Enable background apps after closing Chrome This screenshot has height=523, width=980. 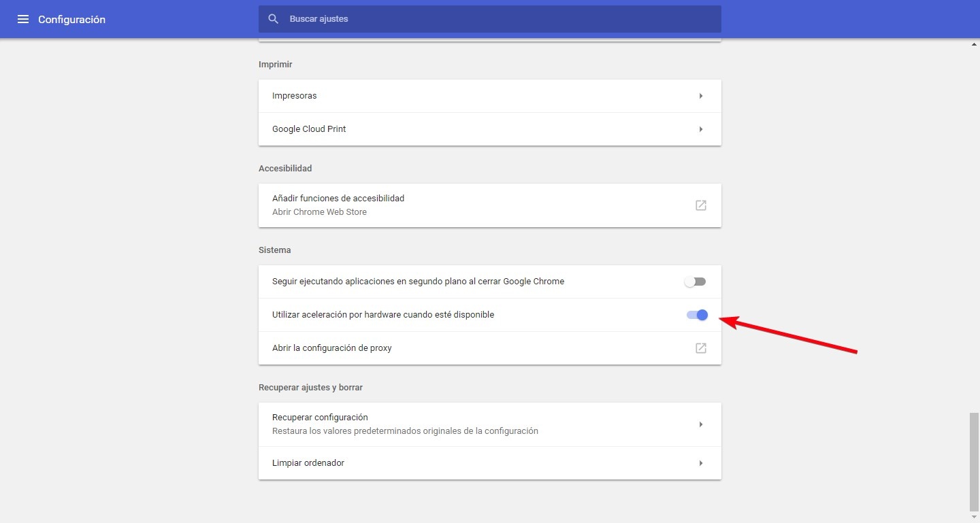696,282
